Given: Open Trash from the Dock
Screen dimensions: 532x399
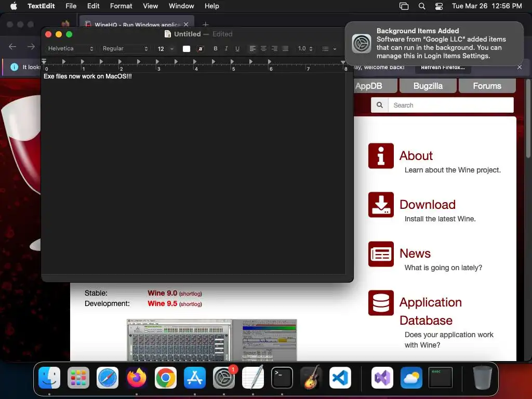Looking at the screenshot, I should click(x=483, y=378).
